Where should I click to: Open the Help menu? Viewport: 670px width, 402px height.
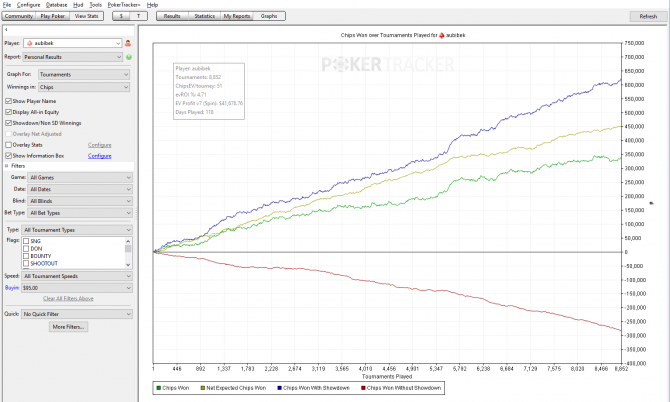coord(152,5)
